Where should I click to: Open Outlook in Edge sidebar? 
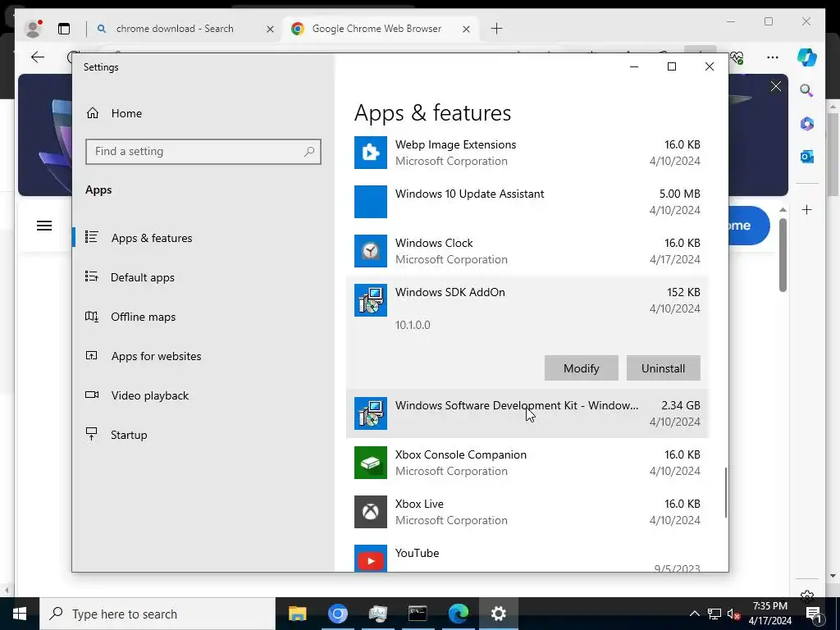tap(807, 157)
